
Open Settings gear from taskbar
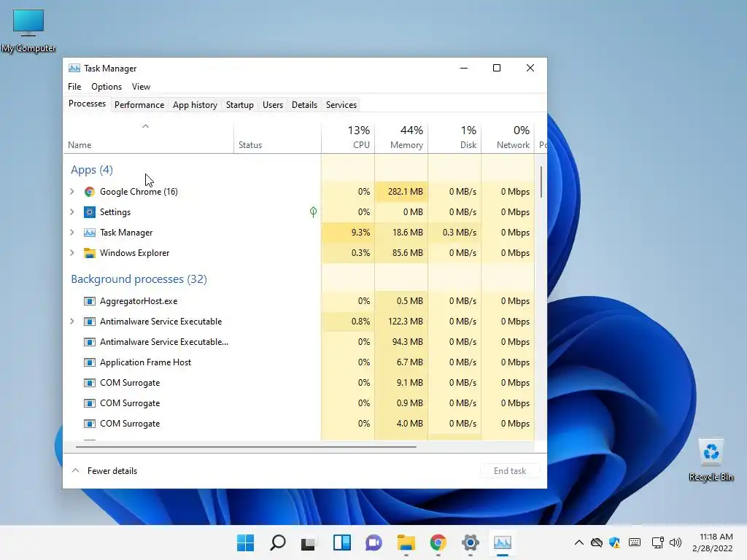(471, 542)
